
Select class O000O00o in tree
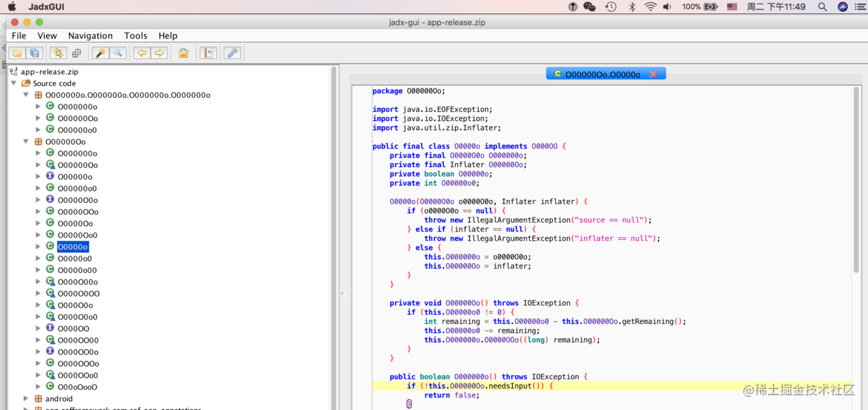tap(78, 282)
